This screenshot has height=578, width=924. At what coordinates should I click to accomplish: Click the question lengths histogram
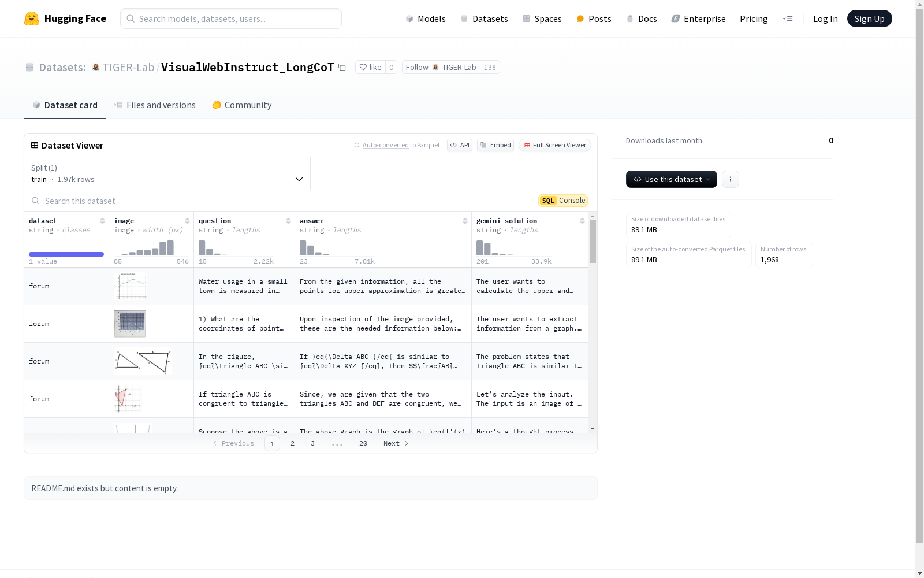click(x=236, y=247)
